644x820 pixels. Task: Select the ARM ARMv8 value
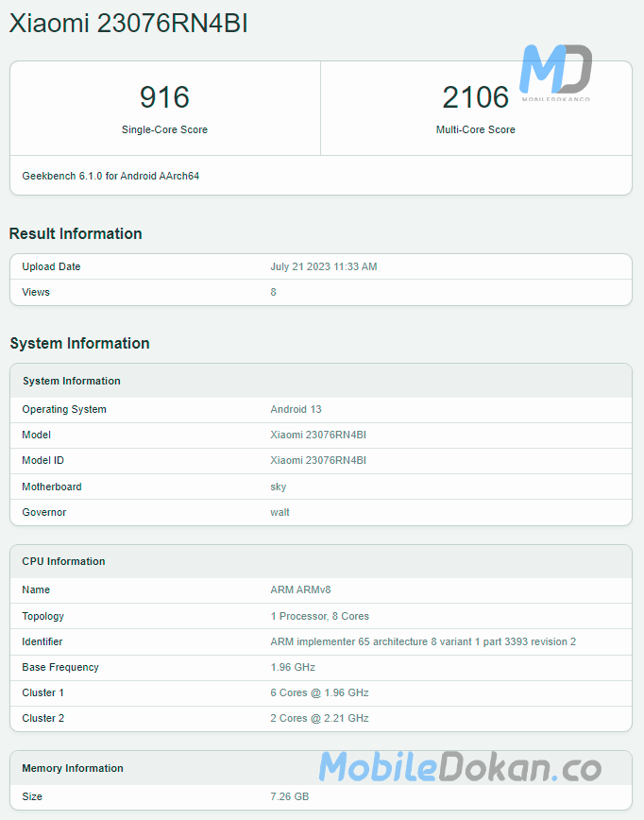click(300, 589)
